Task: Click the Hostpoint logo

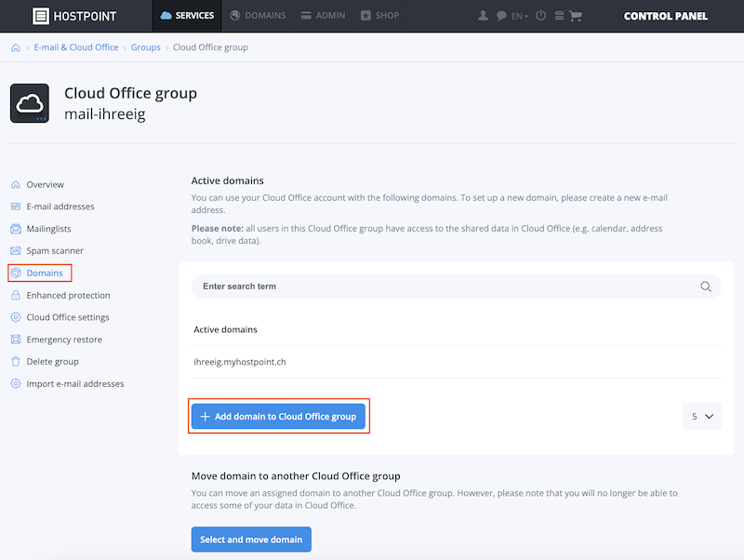Action: click(74, 16)
